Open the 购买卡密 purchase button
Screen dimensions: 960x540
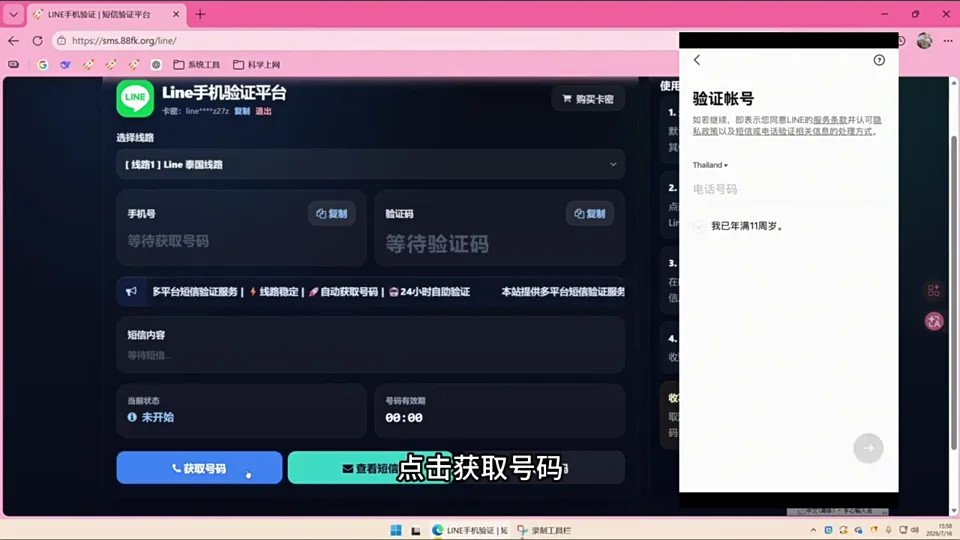[x=588, y=99]
